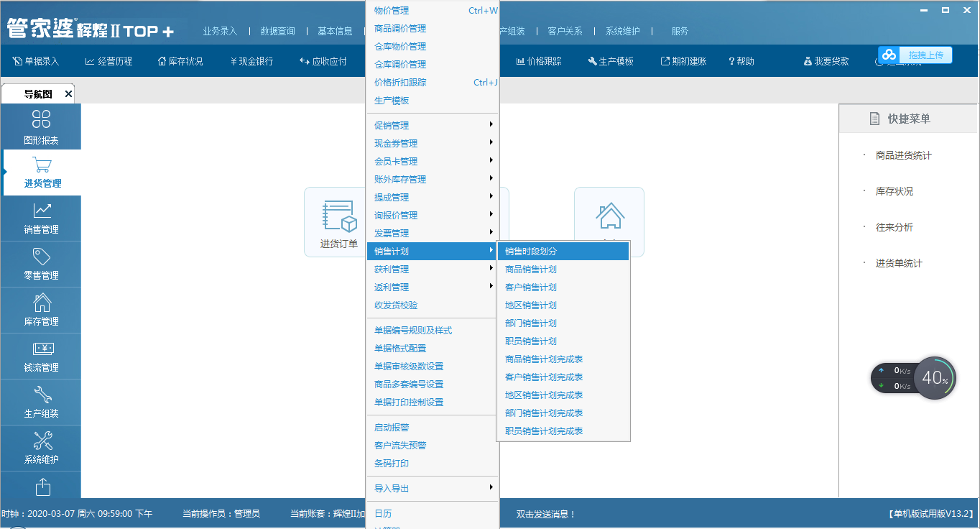Expand the 询报价管理 submenu
The height and width of the screenshot is (529, 980).
pyautogui.click(x=433, y=215)
